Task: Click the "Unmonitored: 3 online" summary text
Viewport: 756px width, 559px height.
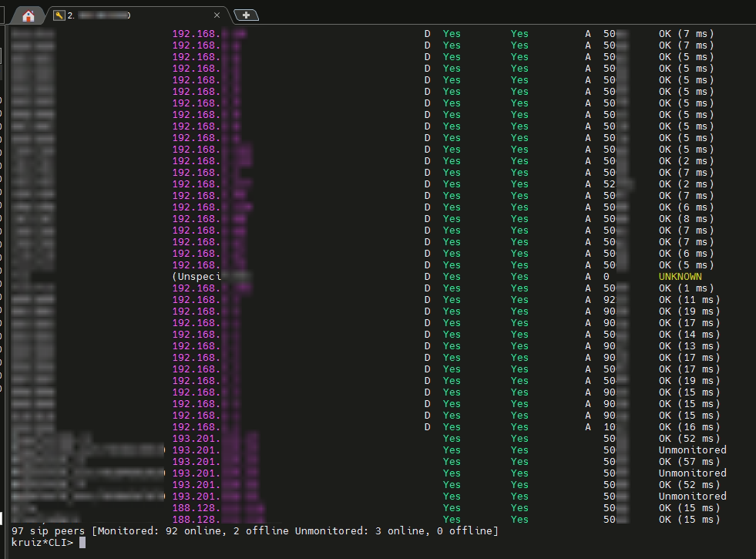Action: pos(356,531)
